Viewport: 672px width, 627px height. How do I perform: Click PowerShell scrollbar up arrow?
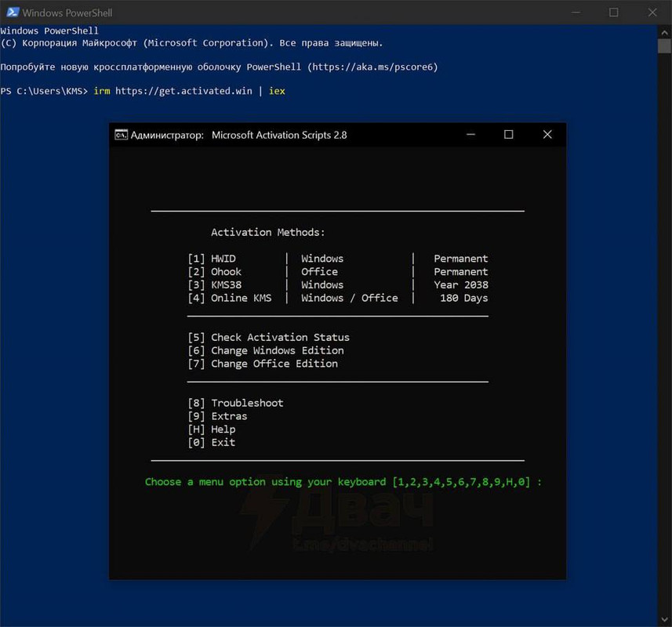click(x=664, y=32)
